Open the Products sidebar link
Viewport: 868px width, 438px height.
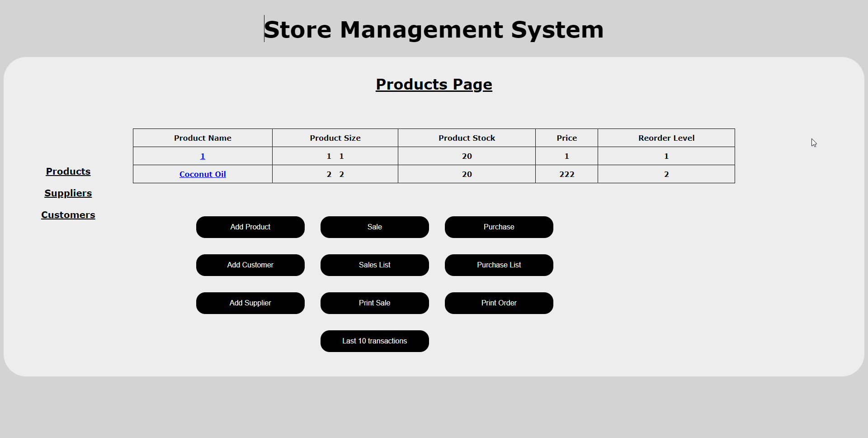pos(68,171)
